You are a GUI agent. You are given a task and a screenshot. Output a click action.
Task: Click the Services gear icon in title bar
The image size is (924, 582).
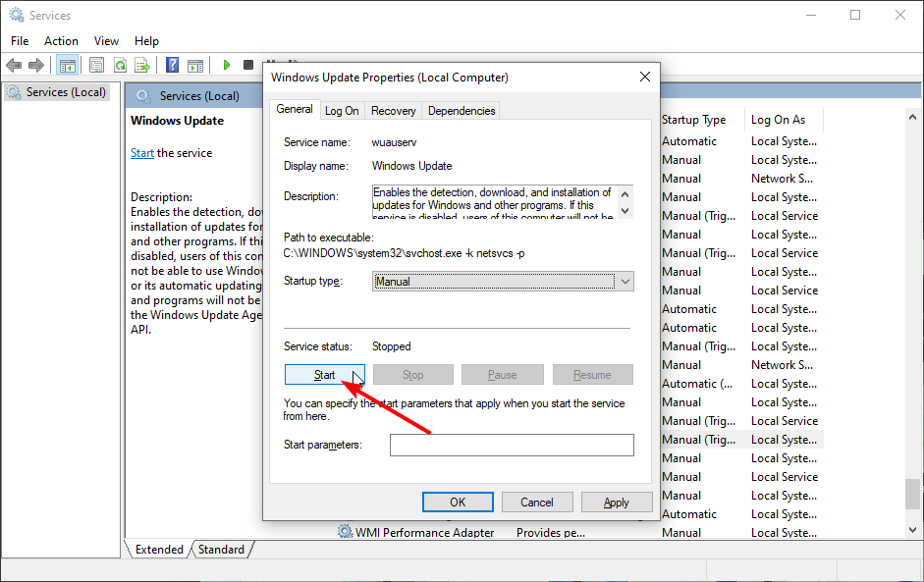coord(16,15)
